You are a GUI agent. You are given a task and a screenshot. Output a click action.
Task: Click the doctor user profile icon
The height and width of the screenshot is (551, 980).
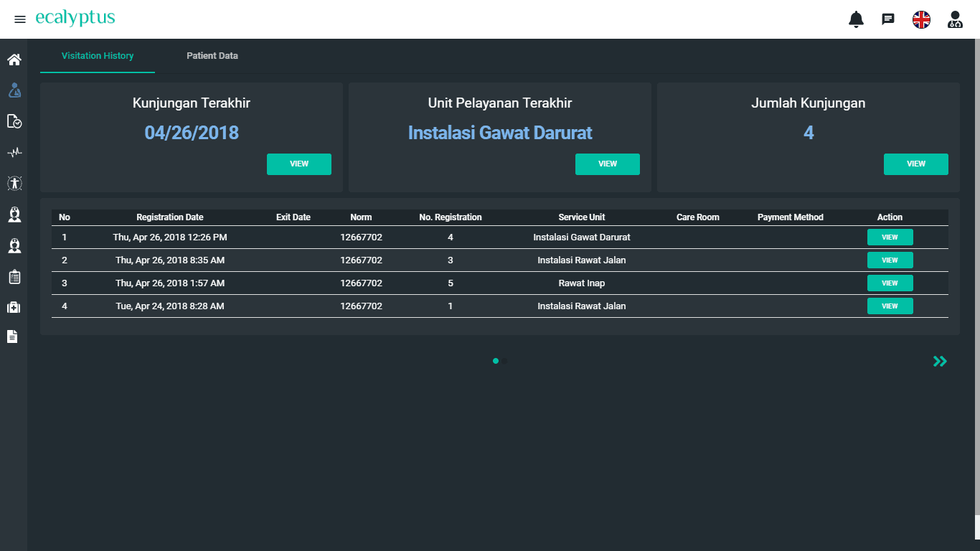[x=955, y=19]
